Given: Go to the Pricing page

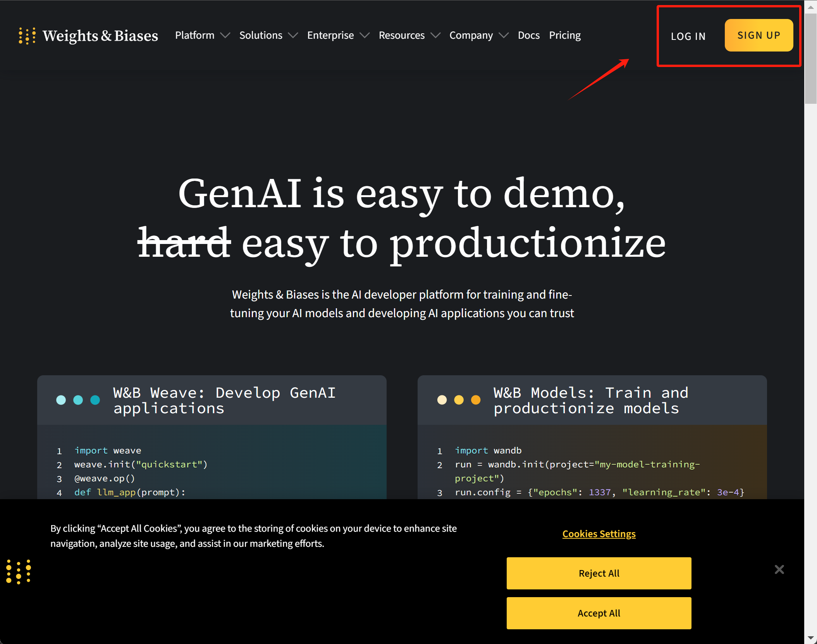Looking at the screenshot, I should point(564,36).
